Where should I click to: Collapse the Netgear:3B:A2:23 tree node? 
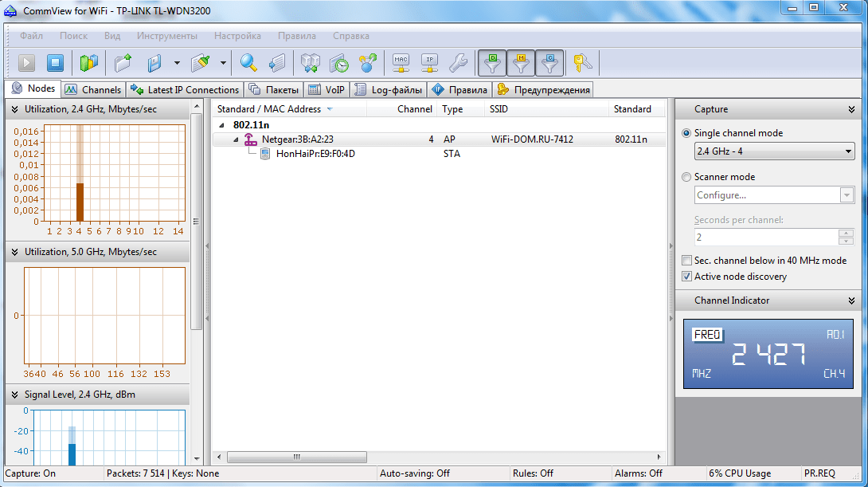236,139
